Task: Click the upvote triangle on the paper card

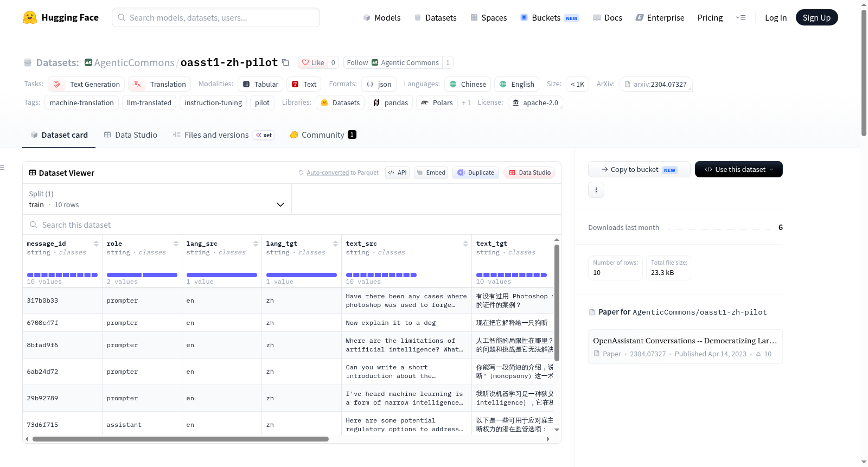Action: click(758, 354)
